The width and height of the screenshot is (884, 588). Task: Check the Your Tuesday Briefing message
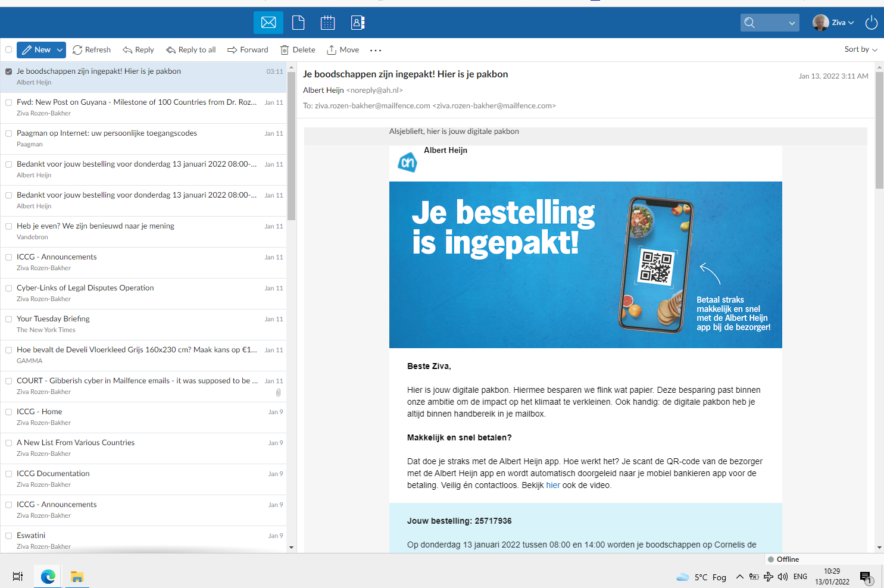pyautogui.click(x=9, y=319)
